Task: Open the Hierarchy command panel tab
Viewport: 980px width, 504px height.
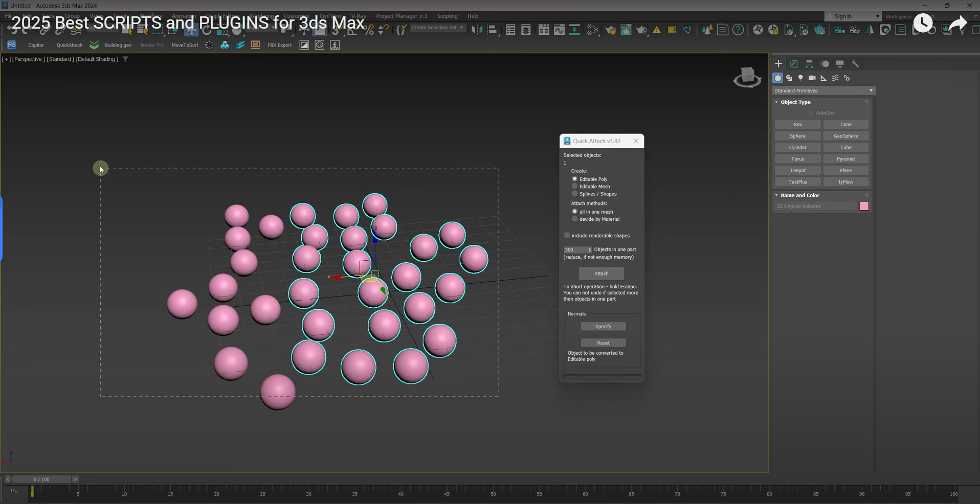Action: tap(809, 64)
